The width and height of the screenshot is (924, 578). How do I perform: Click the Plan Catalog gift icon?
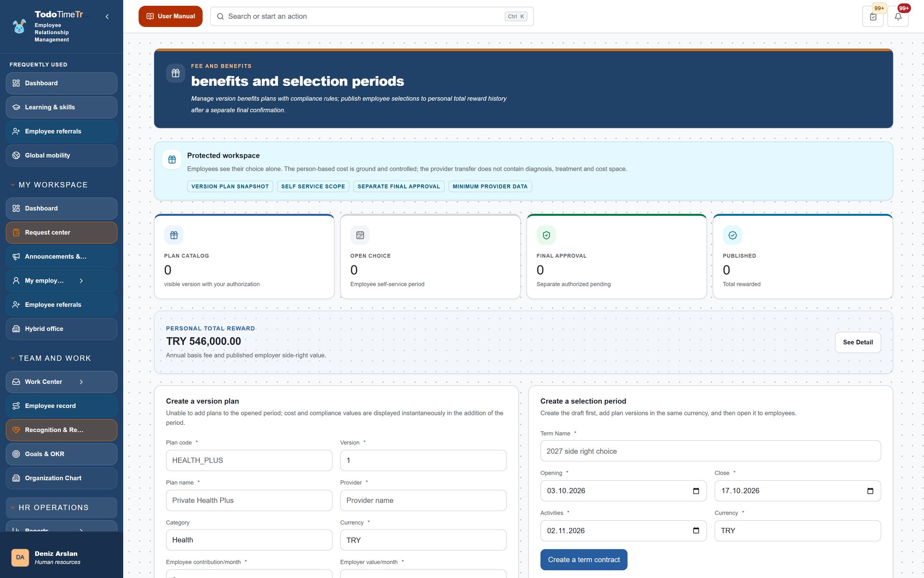click(174, 235)
